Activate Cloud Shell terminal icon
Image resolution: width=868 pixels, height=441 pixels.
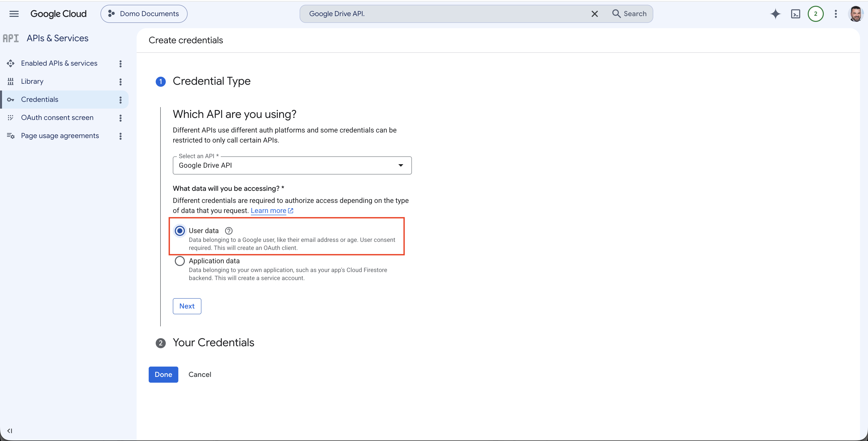coord(796,14)
